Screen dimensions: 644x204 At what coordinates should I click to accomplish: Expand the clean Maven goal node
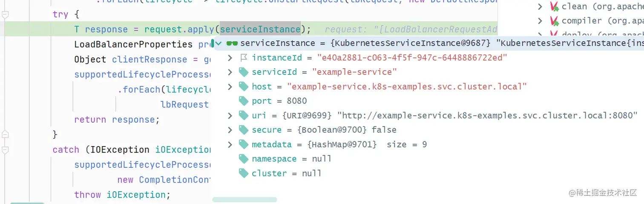pyautogui.click(x=540, y=6)
